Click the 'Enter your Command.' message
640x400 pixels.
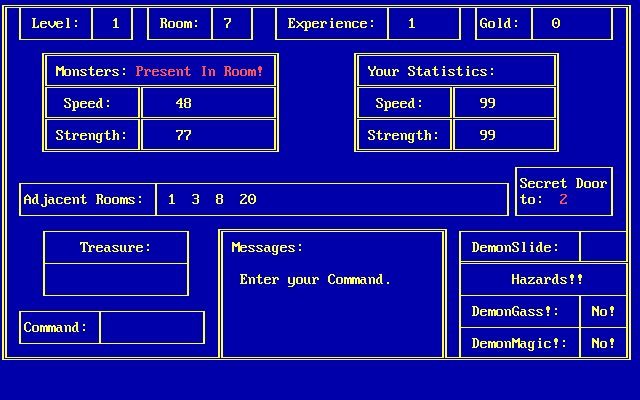point(315,280)
